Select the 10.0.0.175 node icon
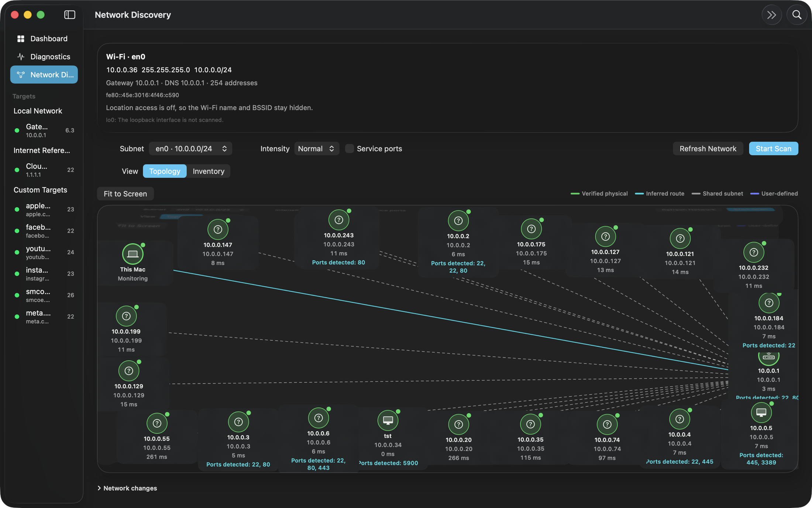This screenshot has height=508, width=812. click(531, 229)
